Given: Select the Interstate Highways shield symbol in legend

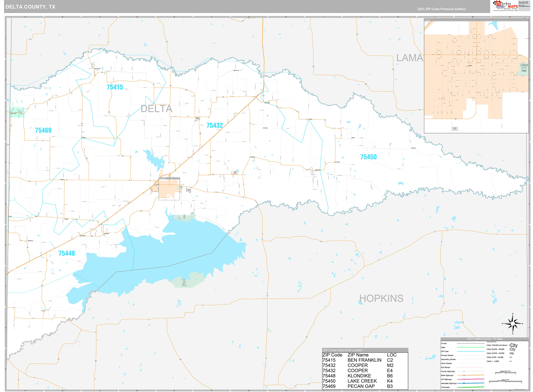Looking at the screenshot, I should (464, 383).
